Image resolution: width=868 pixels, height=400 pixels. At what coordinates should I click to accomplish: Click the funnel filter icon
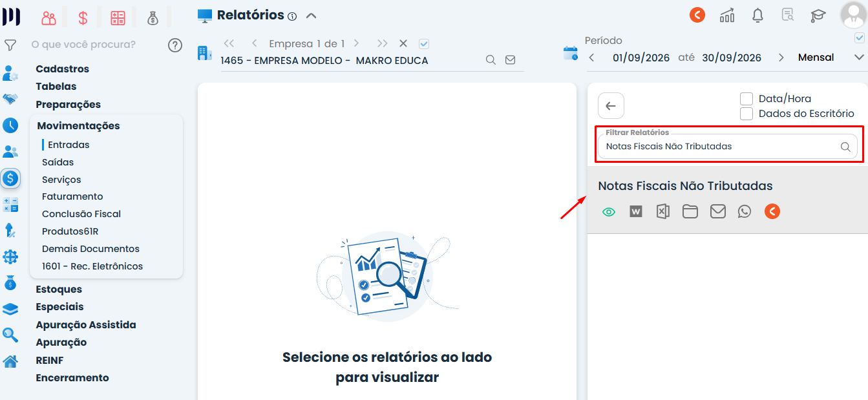click(x=10, y=45)
